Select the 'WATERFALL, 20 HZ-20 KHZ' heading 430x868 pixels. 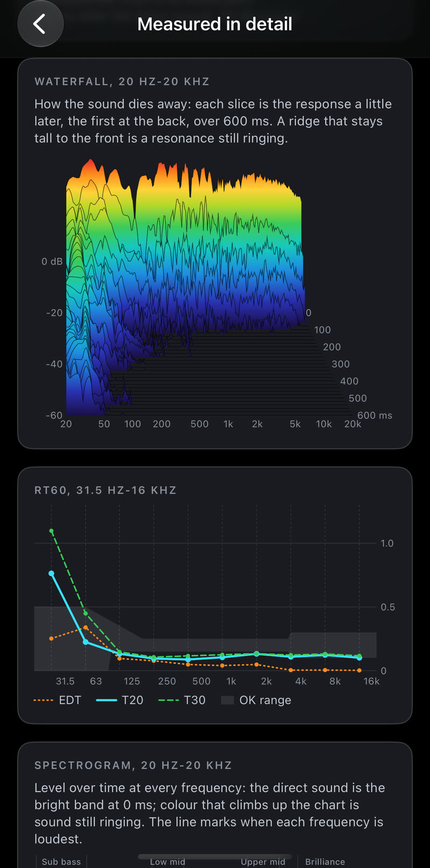pos(122,82)
